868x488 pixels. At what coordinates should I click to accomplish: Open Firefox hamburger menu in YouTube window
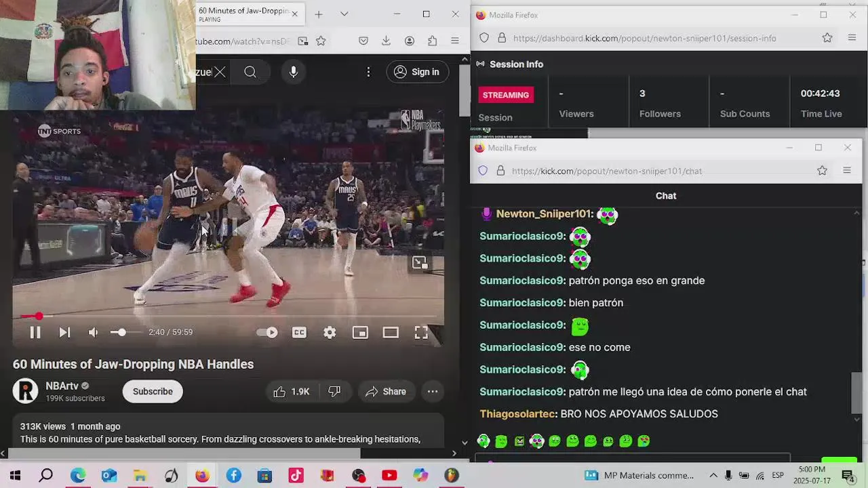(x=455, y=41)
